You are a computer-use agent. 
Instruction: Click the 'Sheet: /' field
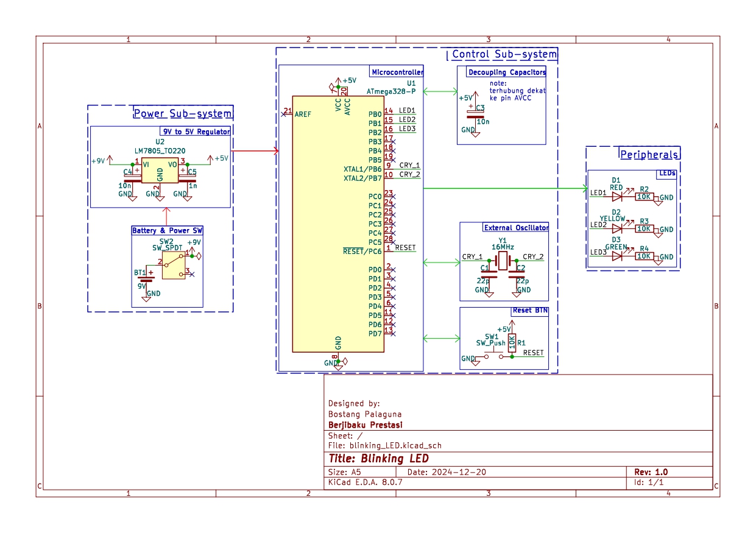pos(345,436)
